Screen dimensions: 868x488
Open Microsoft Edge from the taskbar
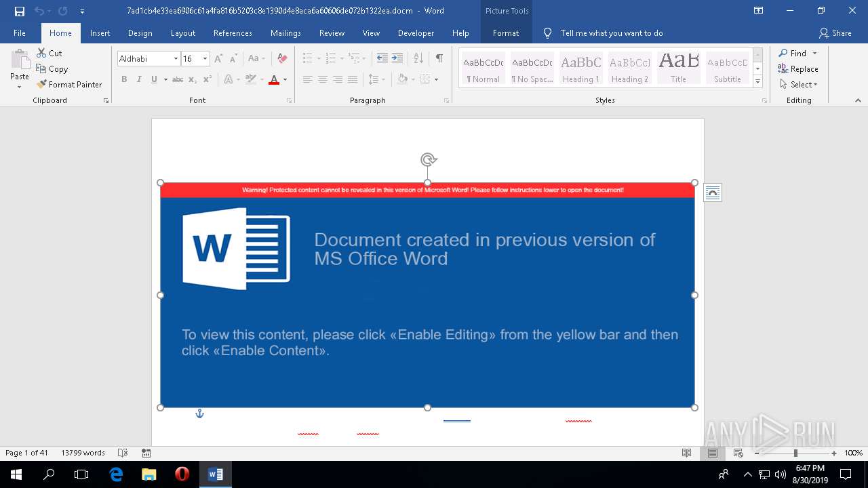116,474
